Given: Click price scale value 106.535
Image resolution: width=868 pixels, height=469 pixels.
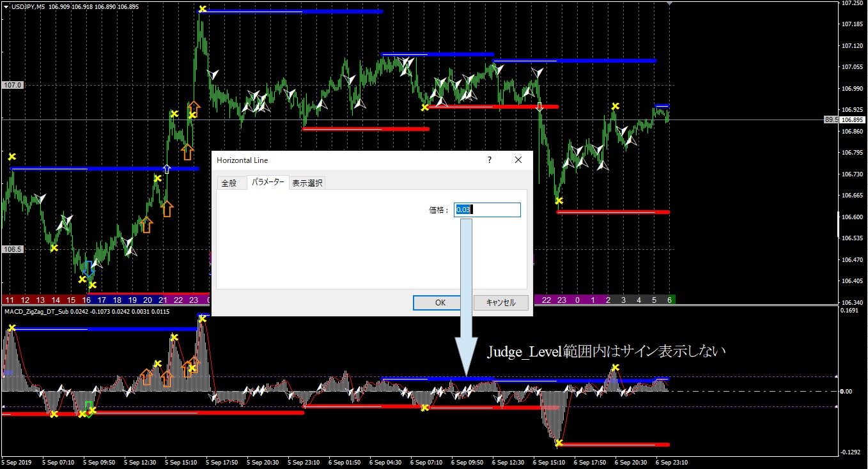Looking at the screenshot, I should click(x=851, y=238).
